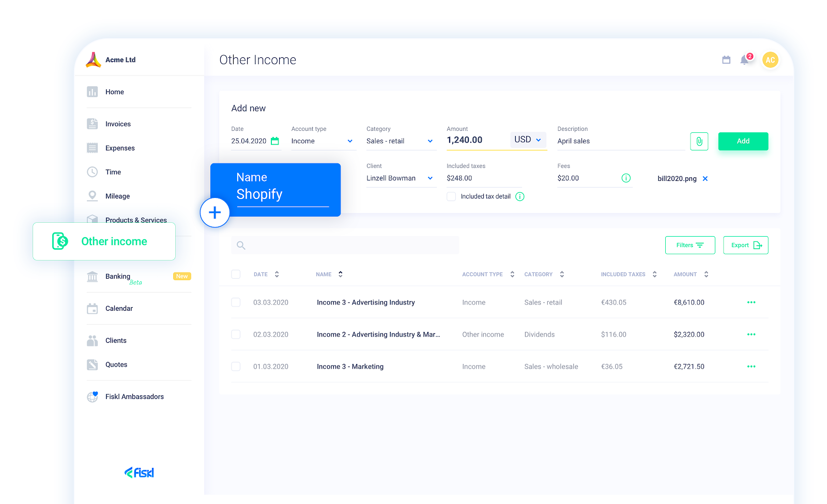Image resolution: width=827 pixels, height=504 pixels.
Task: Remove bill2020.png attachment with X icon
Action: pyautogui.click(x=705, y=179)
